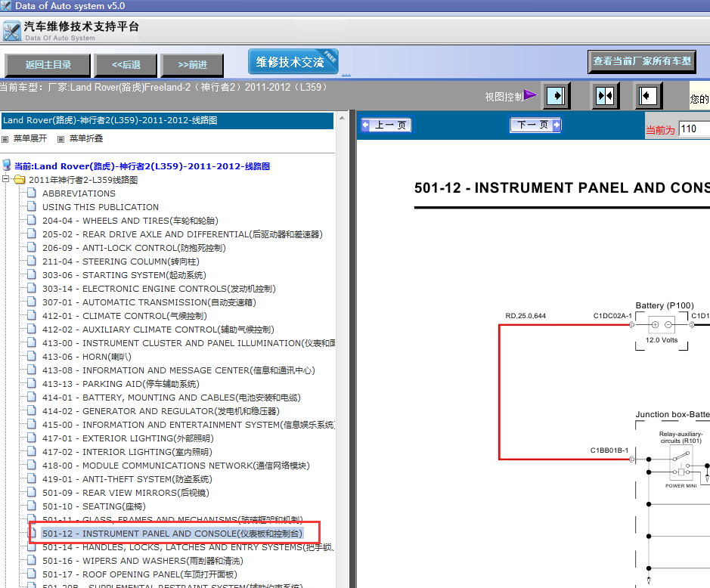Collapse the 2011年神行者2-L359线路图 tree node
Image resolution: width=710 pixels, height=588 pixels.
click(x=6, y=180)
